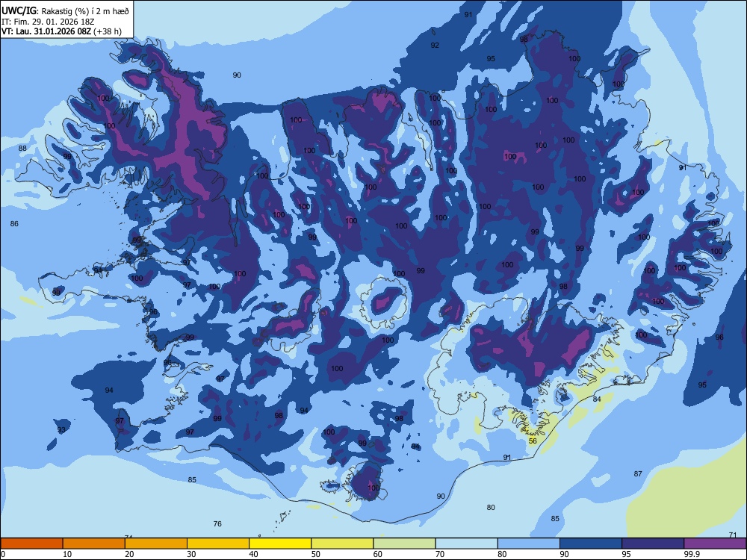This screenshot has width=747, height=560.
Task: Click the legend tick label '40'
Action: point(253,554)
